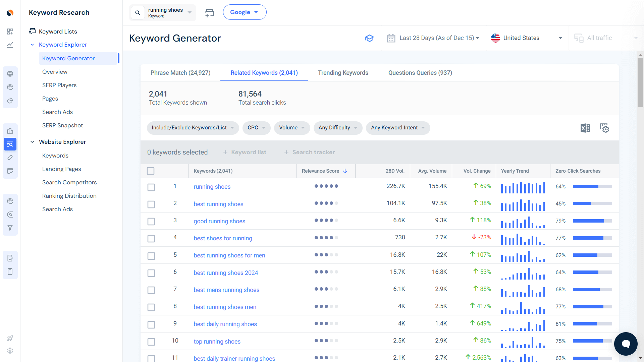Switch to the Trending Keywords tab
This screenshot has width=644, height=362.
pyautogui.click(x=343, y=73)
